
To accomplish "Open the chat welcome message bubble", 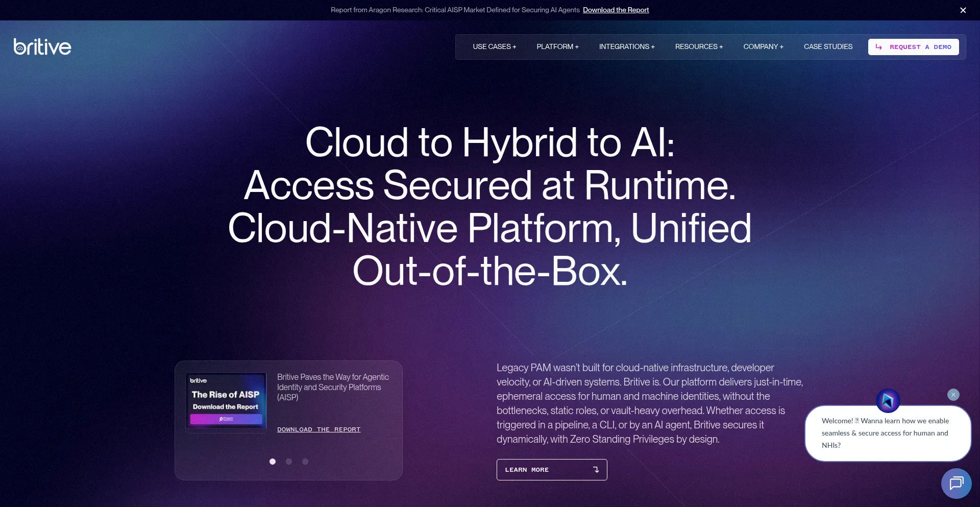I will tap(888, 433).
